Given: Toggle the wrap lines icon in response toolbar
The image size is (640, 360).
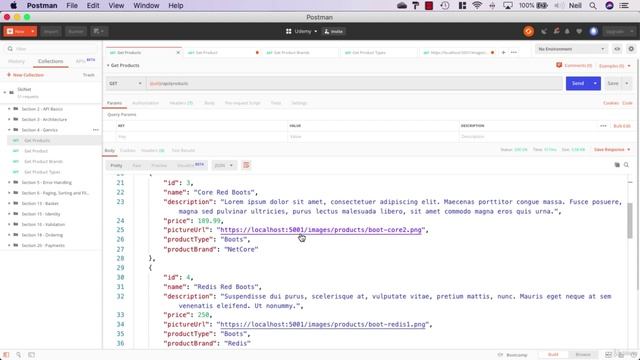Looking at the screenshot, I should [246, 165].
